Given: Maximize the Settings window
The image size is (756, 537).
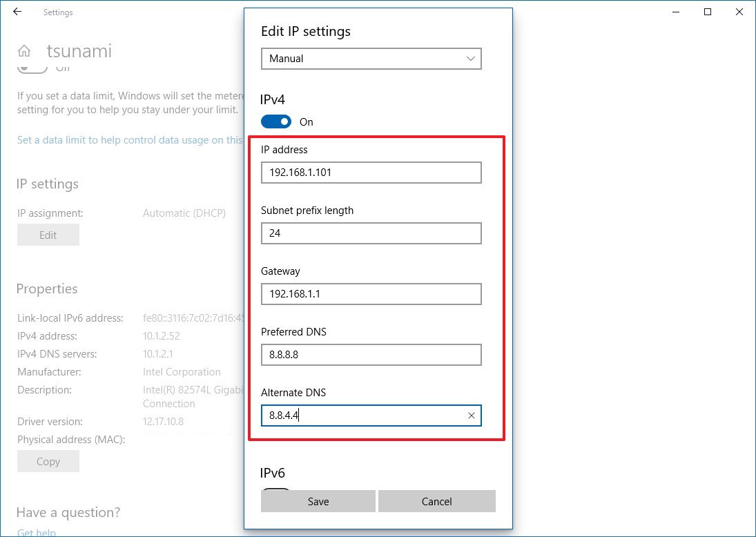Looking at the screenshot, I should [x=707, y=12].
